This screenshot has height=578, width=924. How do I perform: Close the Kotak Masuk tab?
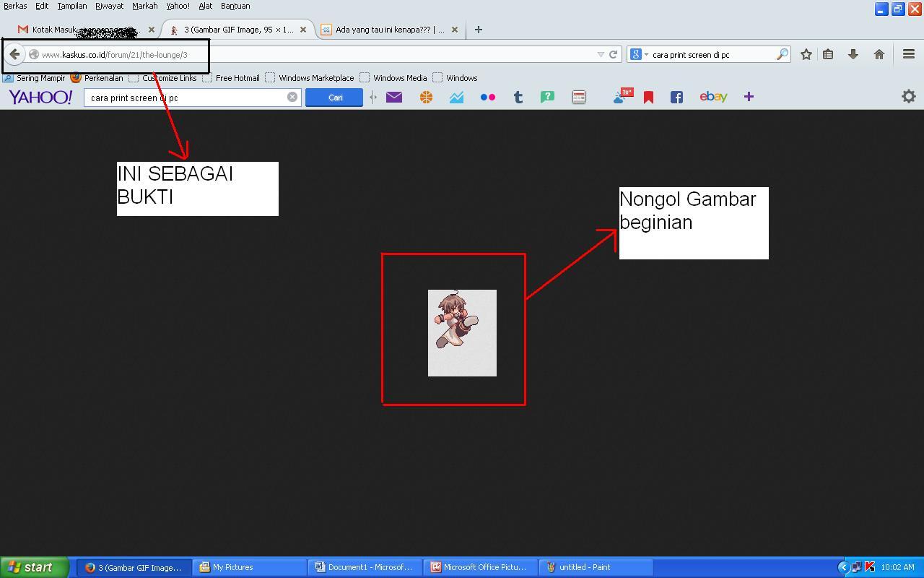click(152, 30)
